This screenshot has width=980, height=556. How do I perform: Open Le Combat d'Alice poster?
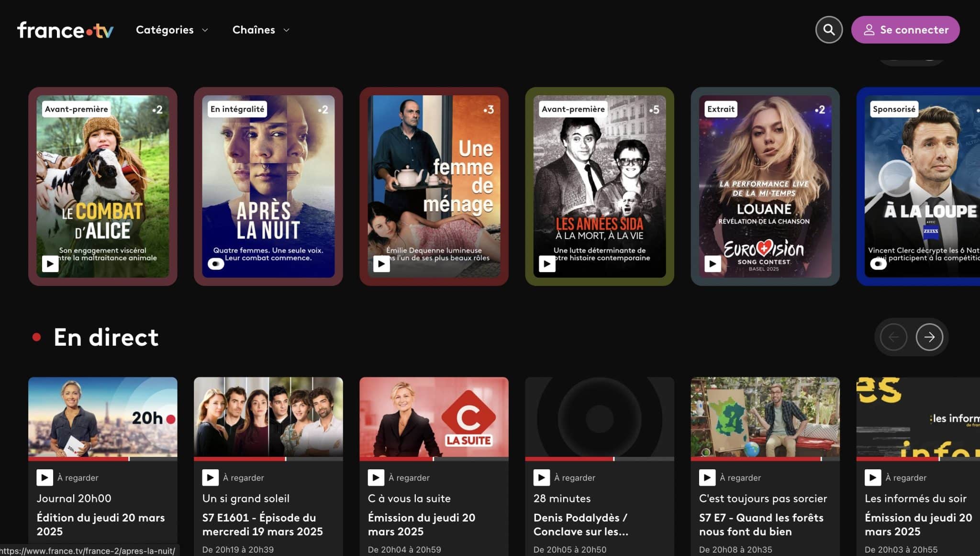102,186
